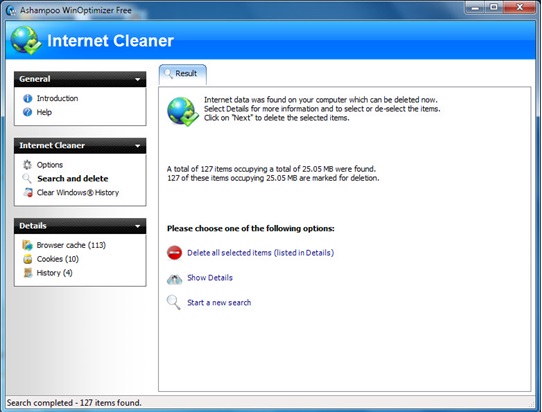Collapse the Internet Cleaner panel arrow

[x=138, y=146]
